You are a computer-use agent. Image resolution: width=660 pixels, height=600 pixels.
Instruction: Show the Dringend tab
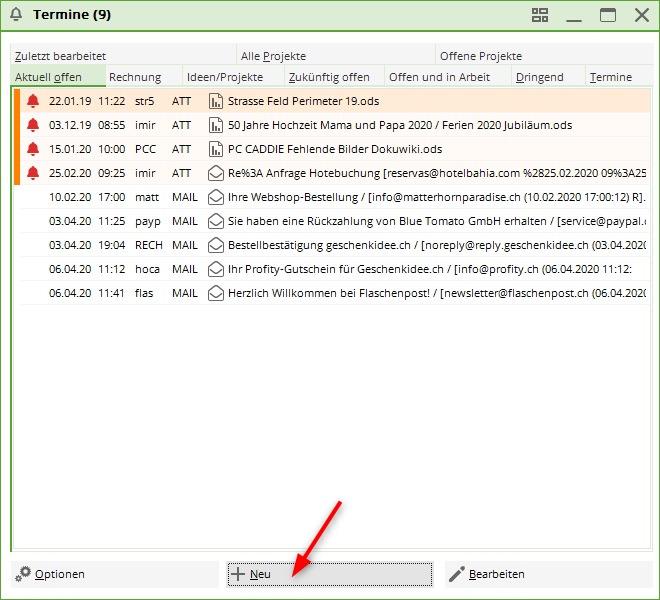click(540, 77)
